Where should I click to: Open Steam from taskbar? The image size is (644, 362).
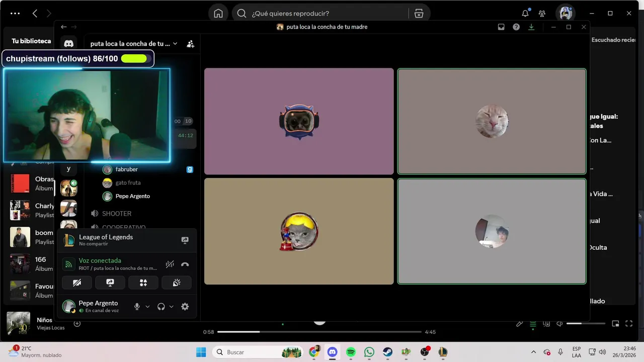(x=387, y=352)
